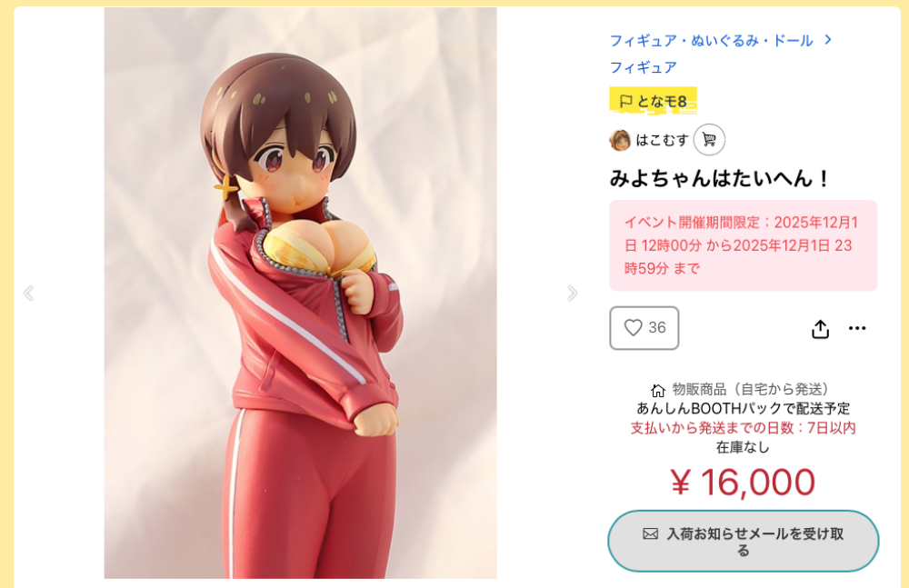Show next product image with right arrow
Viewport: 909px width, 588px height.
click(x=572, y=293)
